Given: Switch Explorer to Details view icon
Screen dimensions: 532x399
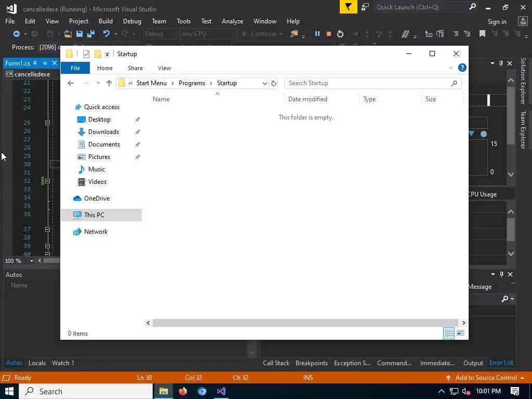Looking at the screenshot, I should [x=449, y=333].
